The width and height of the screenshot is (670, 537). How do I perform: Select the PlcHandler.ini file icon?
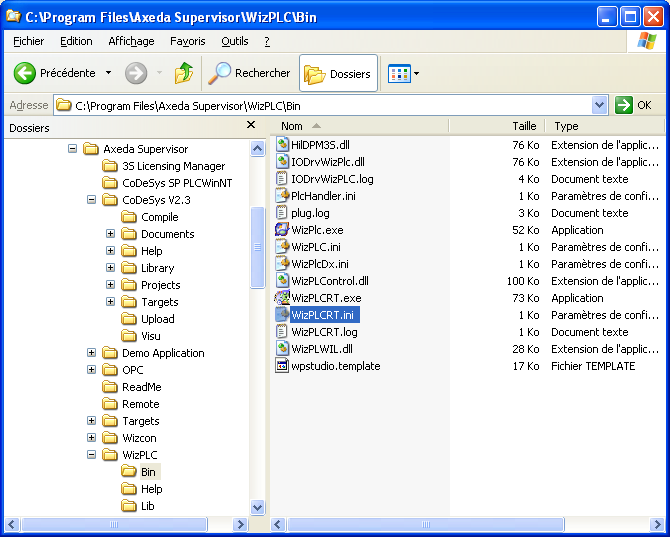[x=282, y=196]
